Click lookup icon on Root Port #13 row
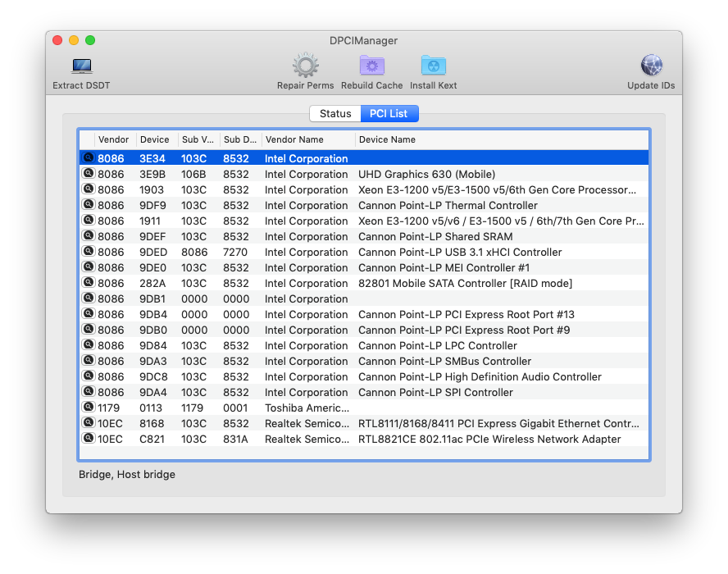728x574 pixels. 89,313
